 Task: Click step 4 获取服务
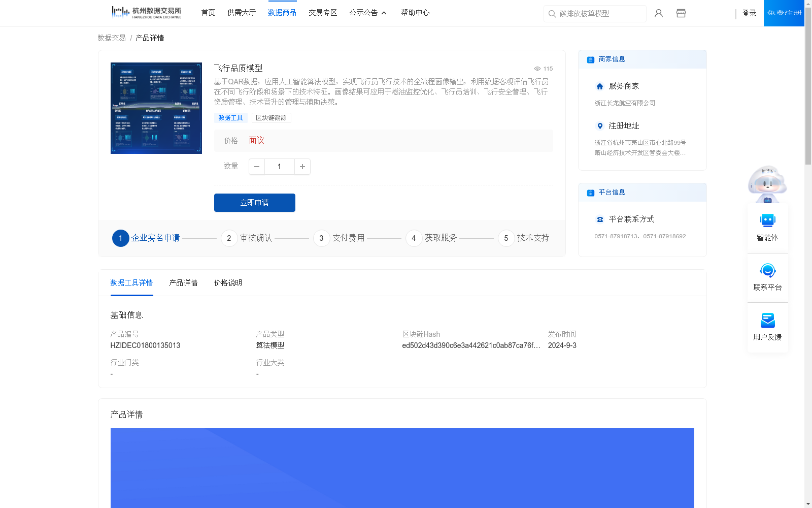431,238
